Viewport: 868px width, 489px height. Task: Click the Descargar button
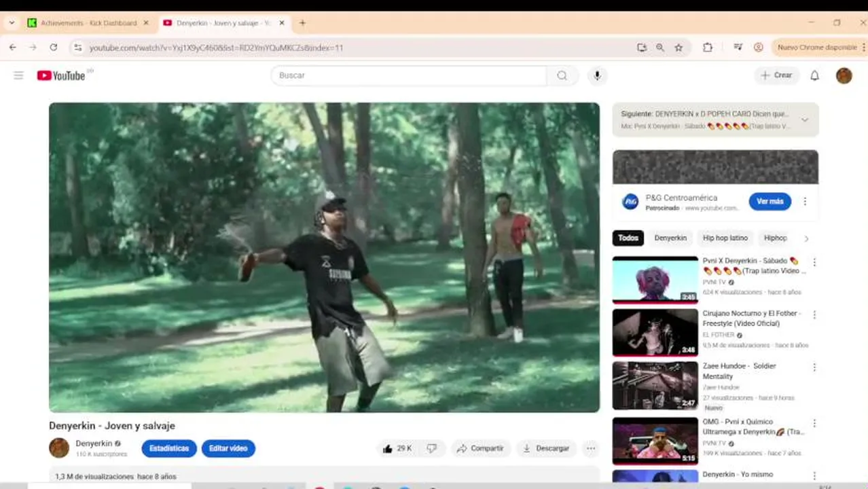click(x=545, y=448)
